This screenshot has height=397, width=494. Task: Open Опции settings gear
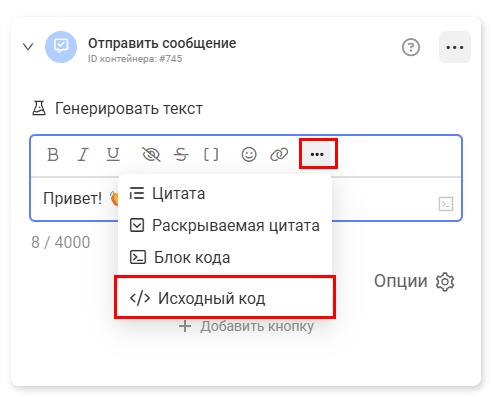coord(414,281)
